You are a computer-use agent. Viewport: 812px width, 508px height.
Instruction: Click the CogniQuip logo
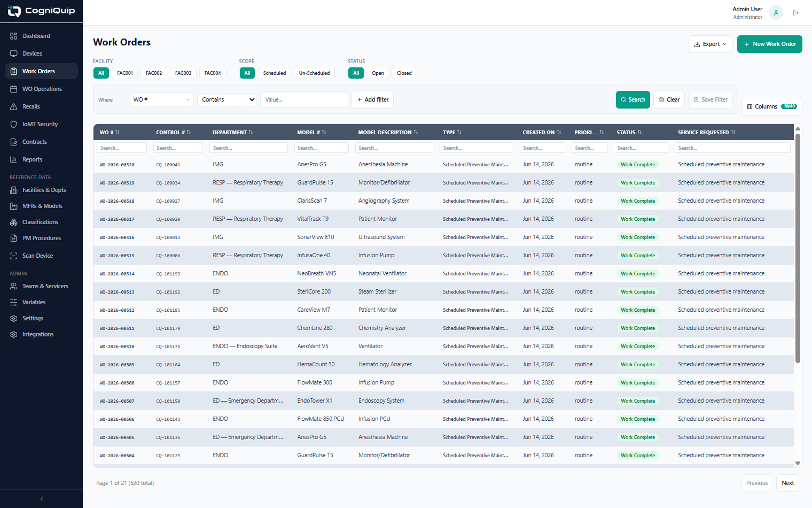(41, 11)
